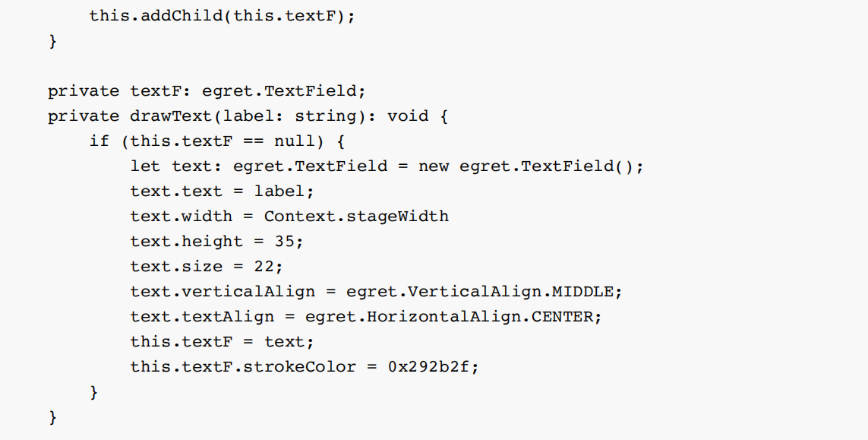Click the private textF declaration line
Viewport: 868px width, 440px height.
point(207,91)
